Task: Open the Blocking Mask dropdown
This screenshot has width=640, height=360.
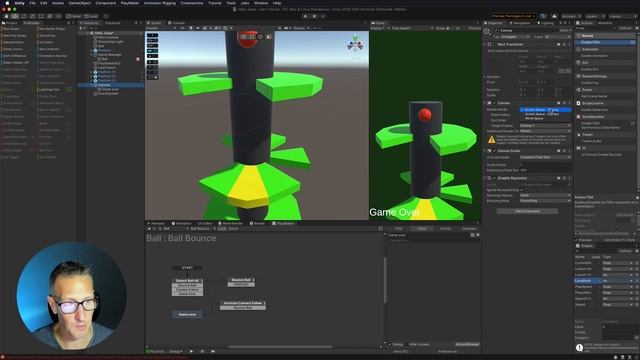Action: (545, 201)
